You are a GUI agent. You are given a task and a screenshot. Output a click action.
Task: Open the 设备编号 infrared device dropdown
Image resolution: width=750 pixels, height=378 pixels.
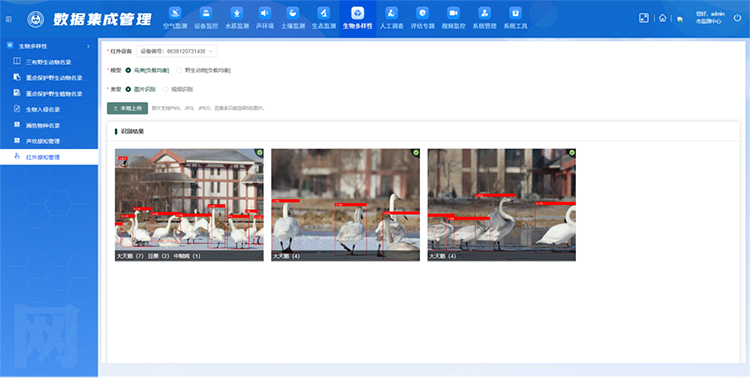(x=177, y=51)
